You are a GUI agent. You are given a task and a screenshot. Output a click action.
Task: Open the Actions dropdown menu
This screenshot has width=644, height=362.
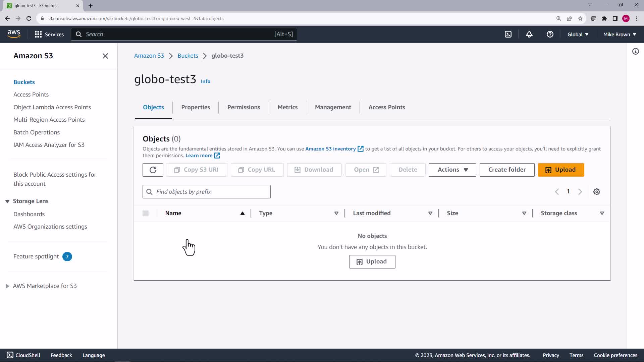(x=452, y=170)
